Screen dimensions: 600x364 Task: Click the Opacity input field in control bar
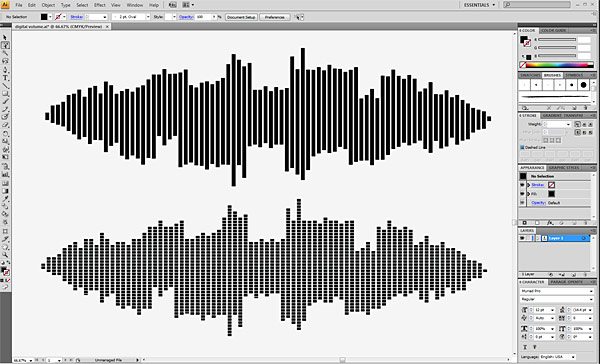point(203,17)
